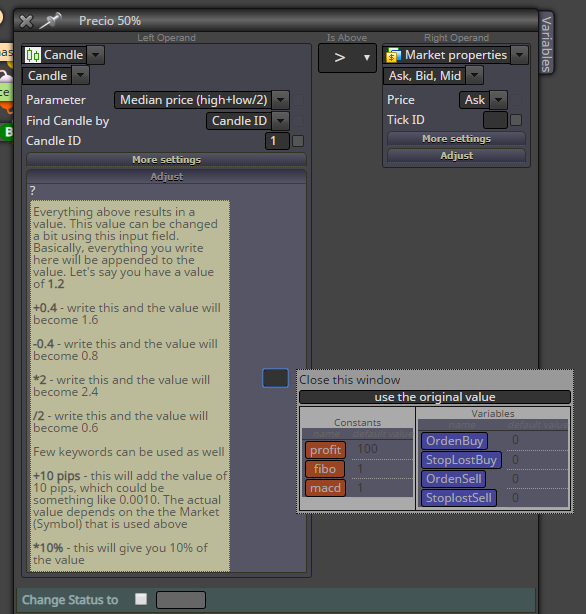Expand right operand More settings
Screen dimensions: 586x614
click(x=456, y=139)
